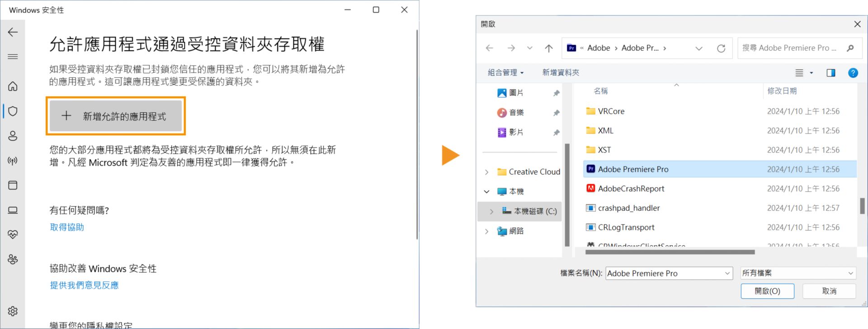Screen dimensions: 868x329
Task: Click the Adobe breadcrumb in address bar
Action: (599, 48)
